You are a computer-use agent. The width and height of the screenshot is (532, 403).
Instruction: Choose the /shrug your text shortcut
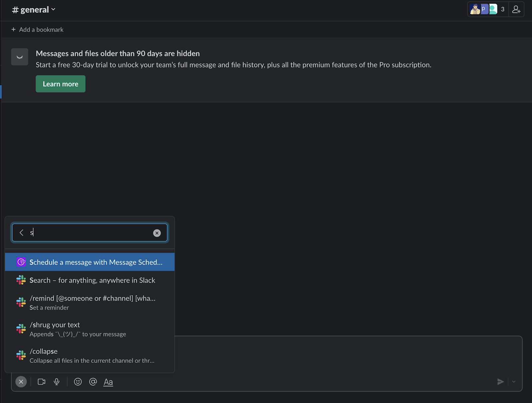(x=90, y=329)
